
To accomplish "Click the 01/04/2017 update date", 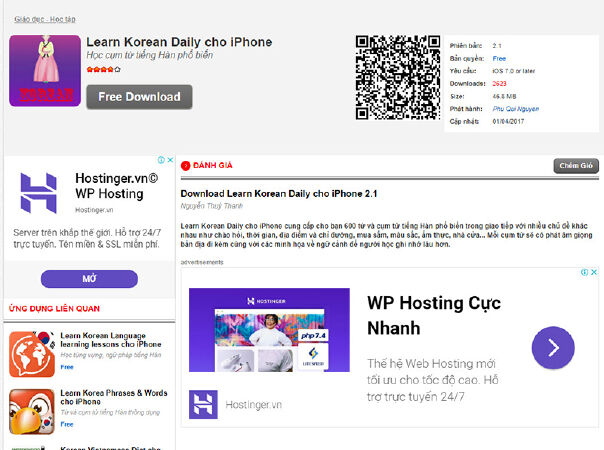I will (508, 121).
